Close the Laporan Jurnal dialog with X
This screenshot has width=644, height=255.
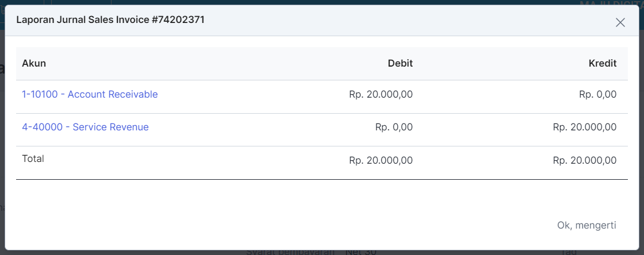click(x=620, y=22)
